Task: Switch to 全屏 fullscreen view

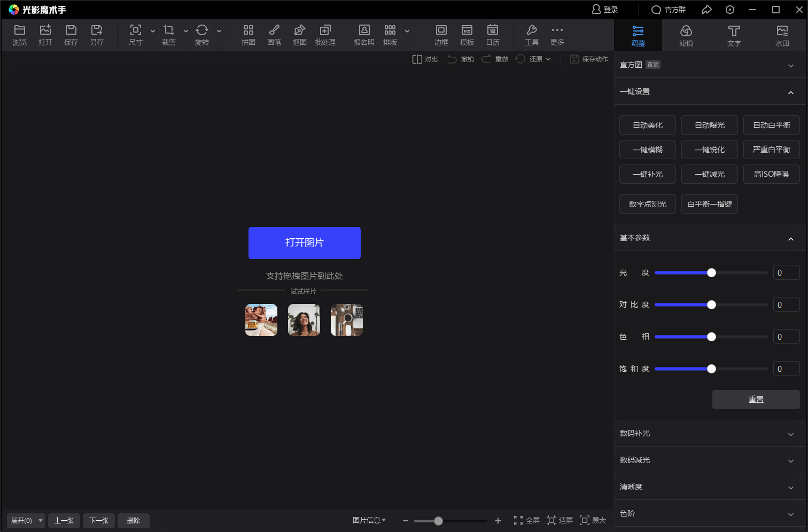Action: 526,520
